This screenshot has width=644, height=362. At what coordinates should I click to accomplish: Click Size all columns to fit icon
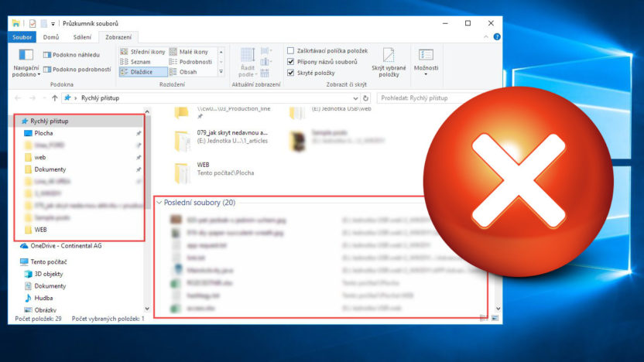point(265,73)
